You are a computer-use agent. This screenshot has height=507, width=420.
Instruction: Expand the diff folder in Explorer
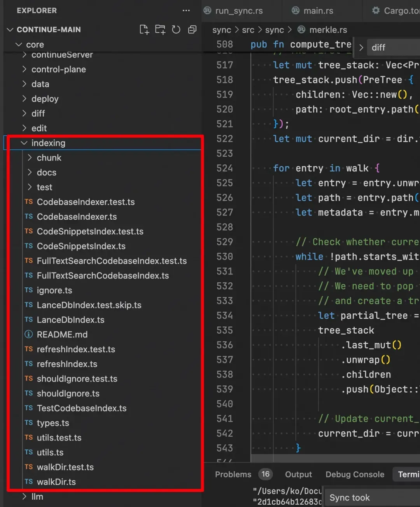coord(24,114)
